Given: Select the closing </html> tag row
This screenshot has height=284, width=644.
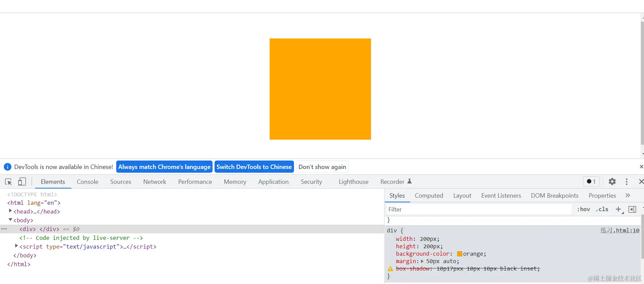Looking at the screenshot, I should click(x=19, y=264).
